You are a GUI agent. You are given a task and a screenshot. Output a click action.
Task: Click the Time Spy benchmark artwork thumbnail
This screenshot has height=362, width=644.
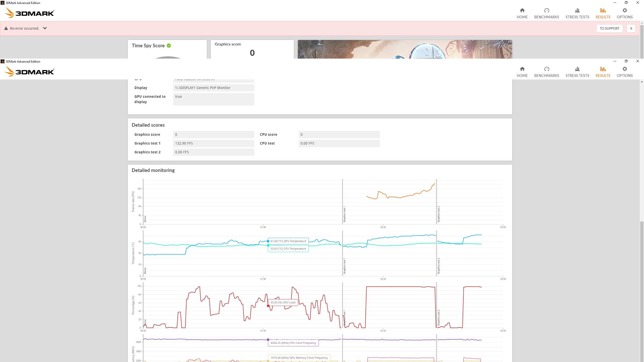click(405, 49)
